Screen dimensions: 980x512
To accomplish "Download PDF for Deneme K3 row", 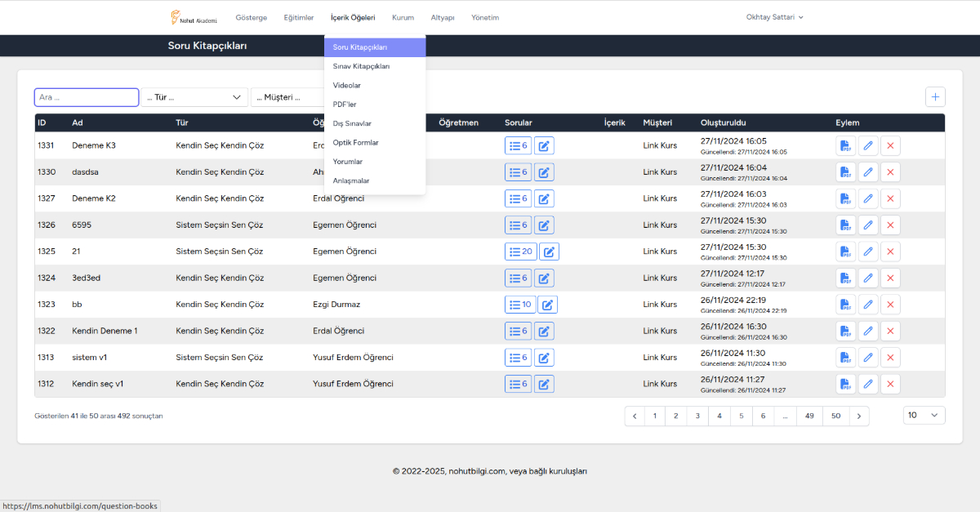I will [x=845, y=146].
